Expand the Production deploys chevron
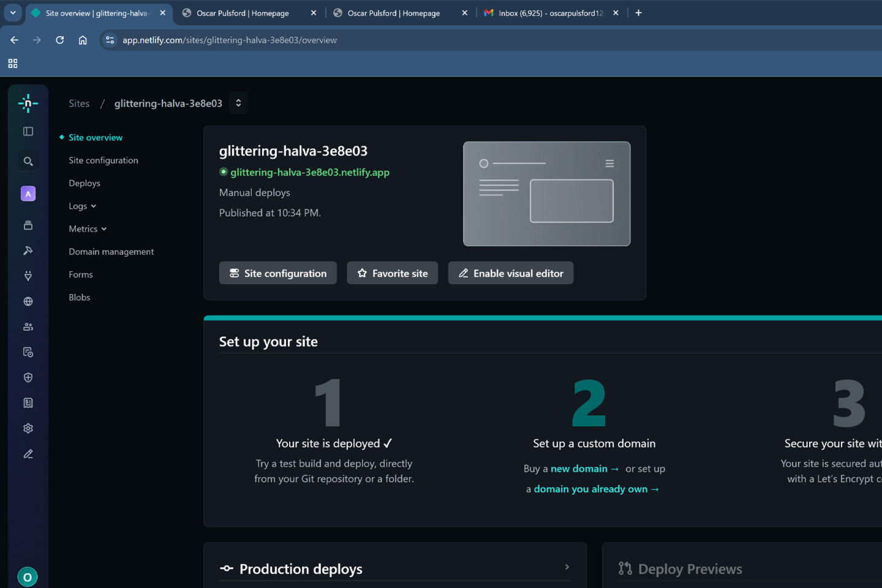 coord(567,567)
